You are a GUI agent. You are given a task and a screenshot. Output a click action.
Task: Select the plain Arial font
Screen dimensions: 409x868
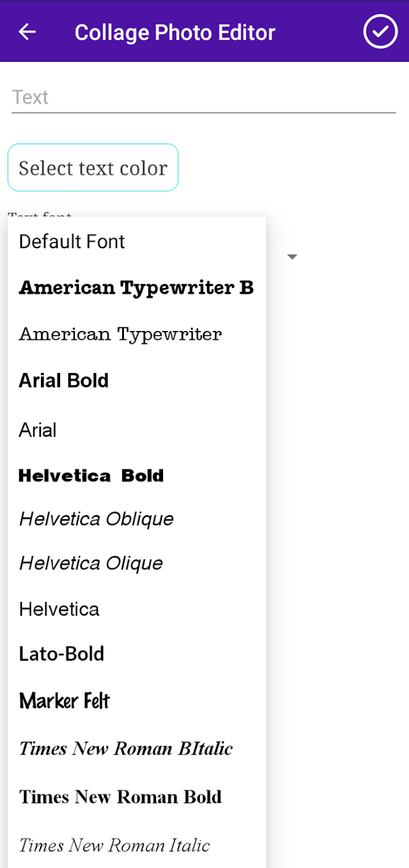(x=137, y=430)
